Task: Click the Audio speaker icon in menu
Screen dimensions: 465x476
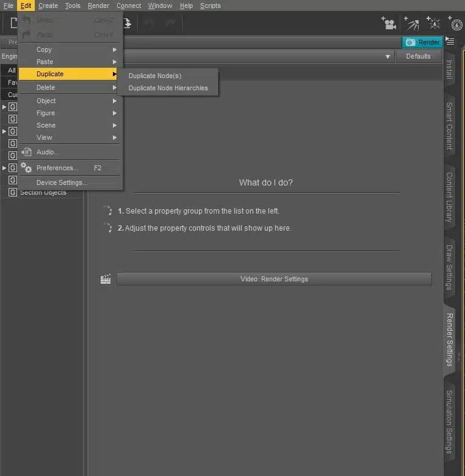Action: 26,152
